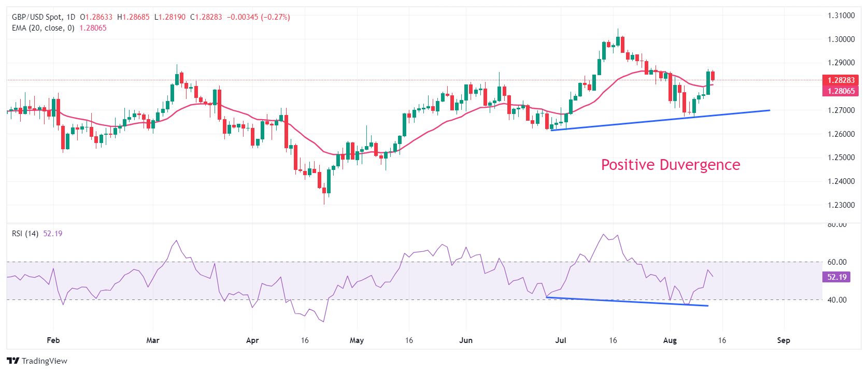The image size is (868, 372).
Task: Click the Aug label on time axis
Action: coord(670,340)
